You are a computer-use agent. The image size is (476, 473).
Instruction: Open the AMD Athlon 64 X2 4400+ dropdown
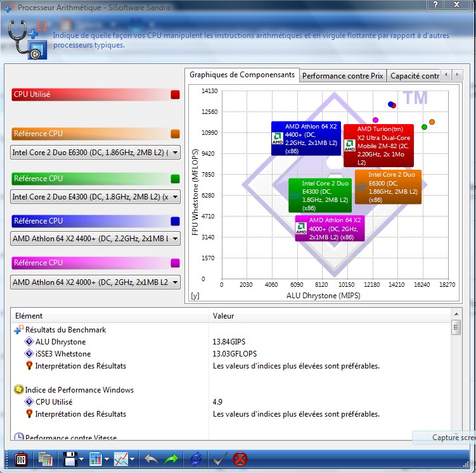tap(95, 239)
